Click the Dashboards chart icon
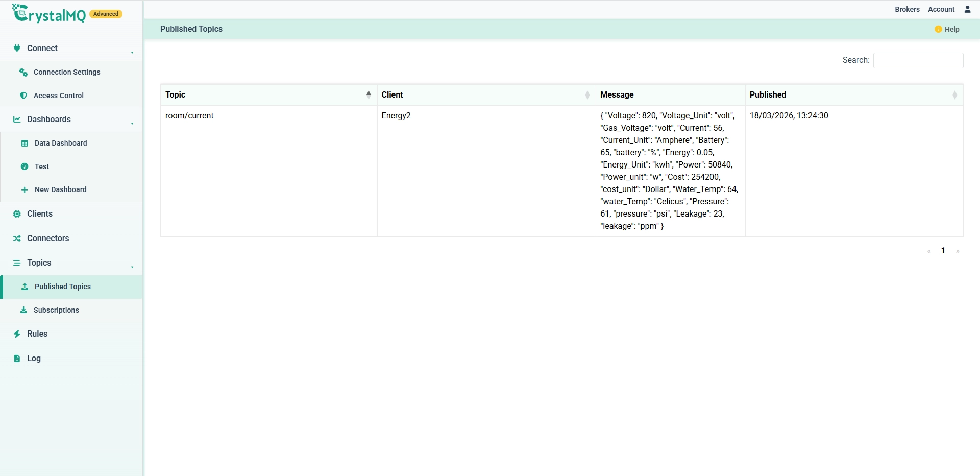980x476 pixels. click(x=17, y=119)
